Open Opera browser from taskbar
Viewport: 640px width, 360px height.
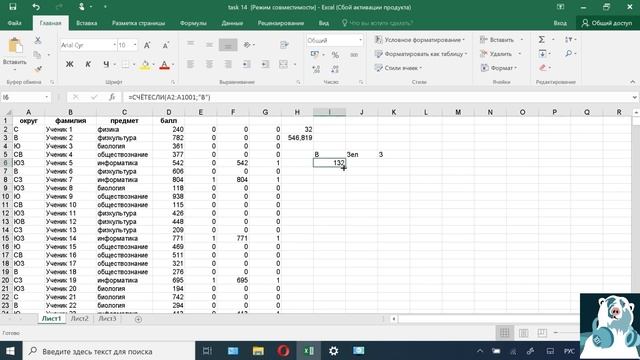tap(283, 351)
